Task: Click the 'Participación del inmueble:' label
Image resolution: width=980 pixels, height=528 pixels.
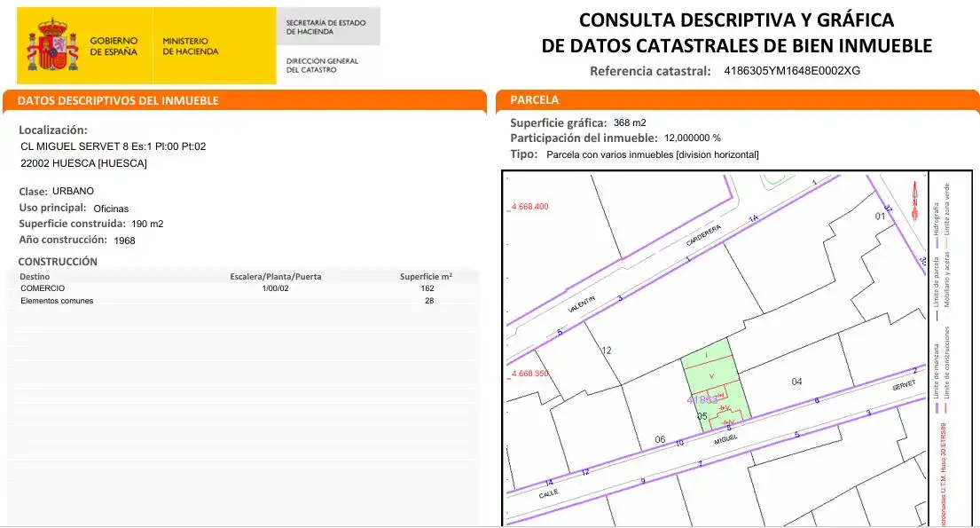Action: pos(584,138)
